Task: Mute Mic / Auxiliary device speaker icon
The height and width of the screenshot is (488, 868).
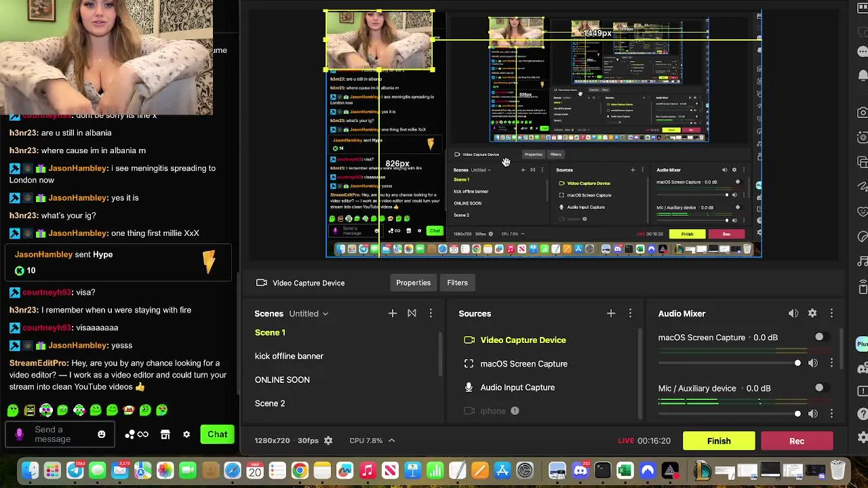Action: (813, 413)
